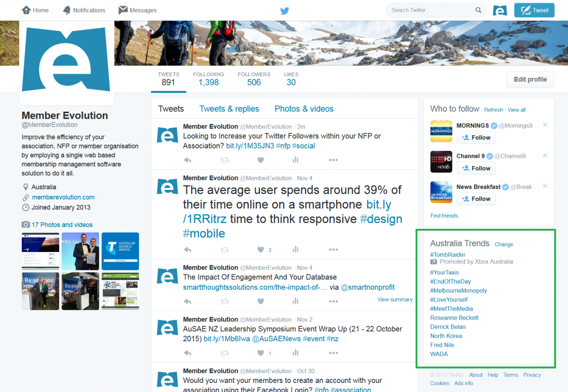Go to Home in navigation bar

[x=35, y=10]
